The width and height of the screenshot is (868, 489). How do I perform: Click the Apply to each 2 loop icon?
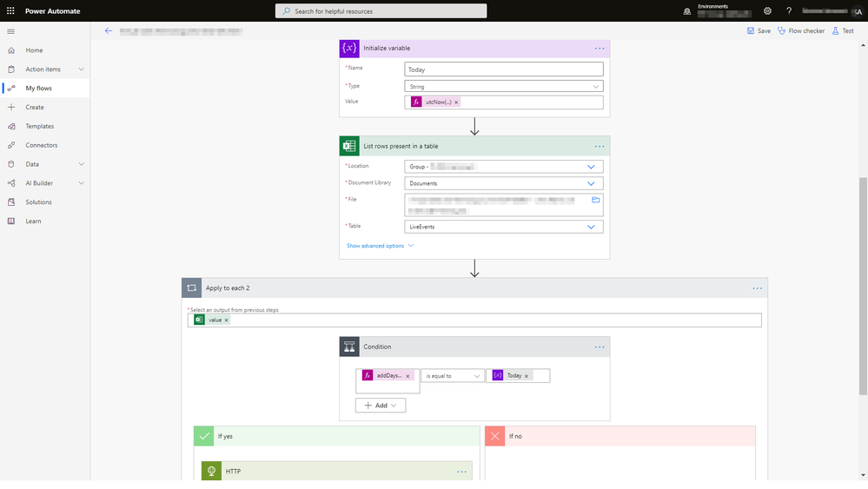pos(191,287)
